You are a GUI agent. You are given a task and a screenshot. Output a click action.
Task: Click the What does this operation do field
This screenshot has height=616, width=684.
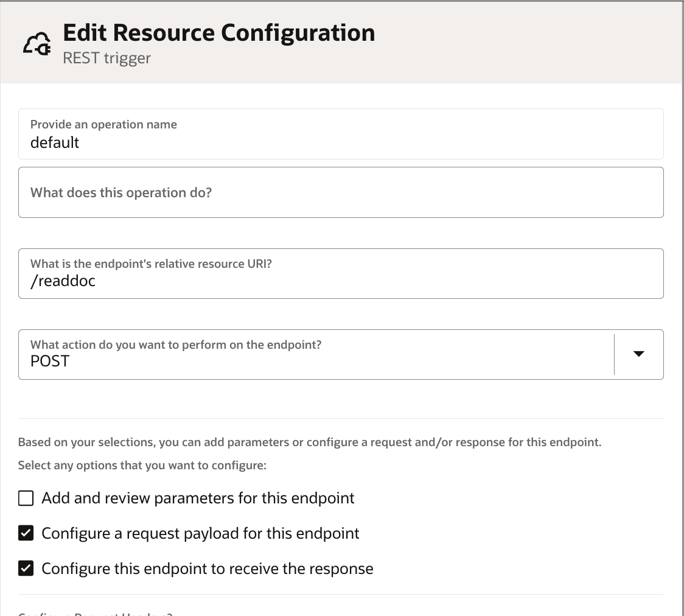(341, 192)
